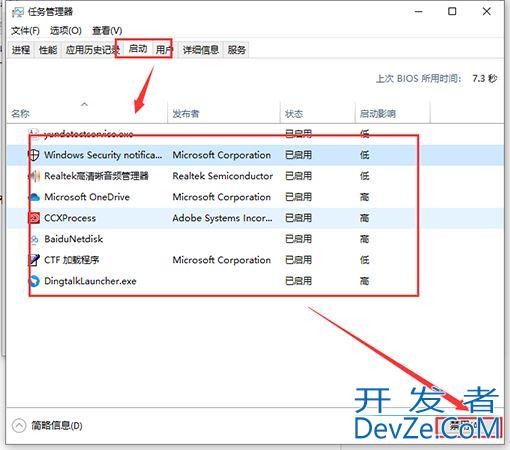This screenshot has height=450, width=510.
Task: Switch to the 用户 tab
Action: click(164, 50)
